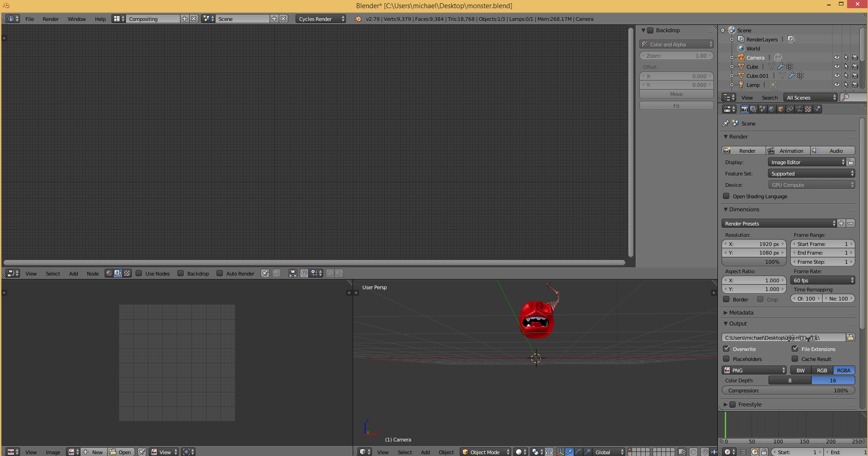Click the Fit backdrop button
868x456 pixels.
(x=676, y=105)
